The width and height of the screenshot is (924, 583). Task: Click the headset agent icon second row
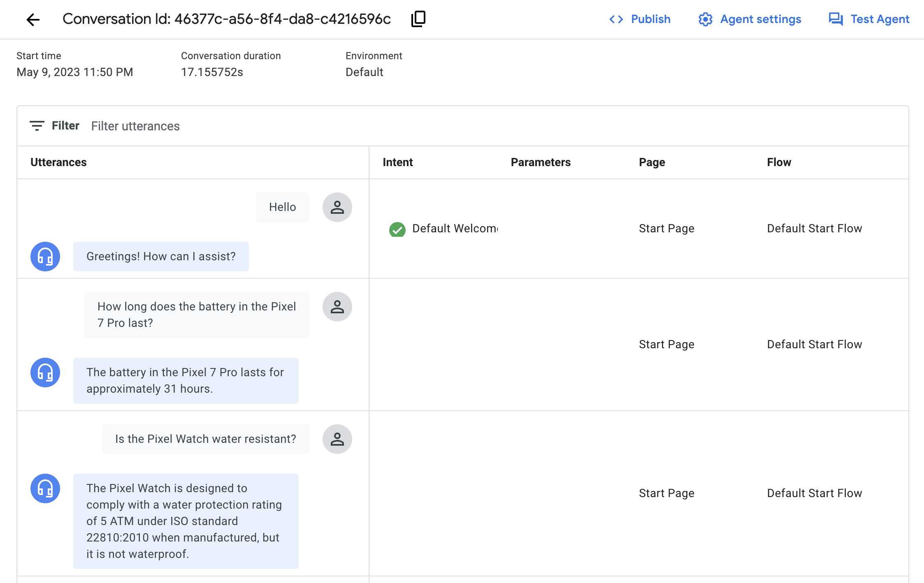pos(45,372)
